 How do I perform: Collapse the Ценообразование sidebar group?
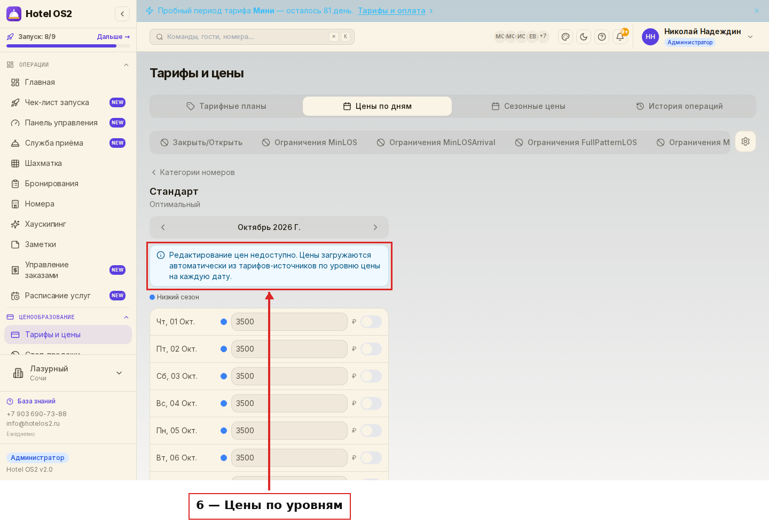tap(68, 317)
